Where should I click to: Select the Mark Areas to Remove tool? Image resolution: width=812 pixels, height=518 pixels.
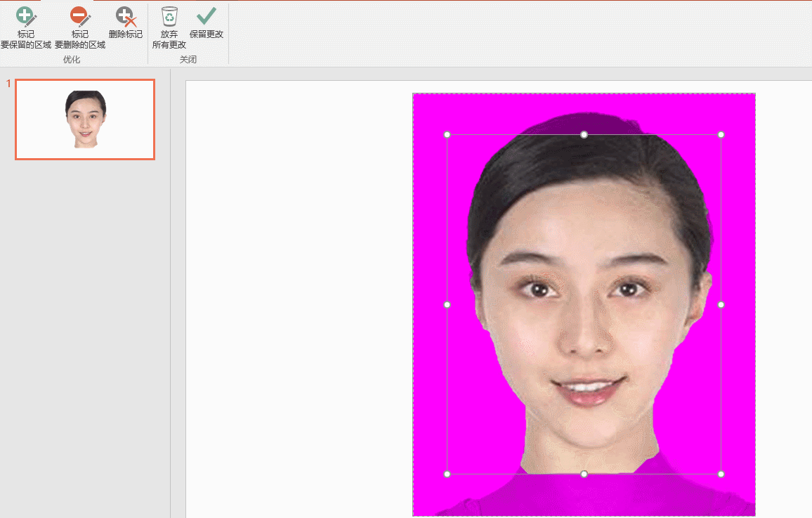[x=79, y=27]
